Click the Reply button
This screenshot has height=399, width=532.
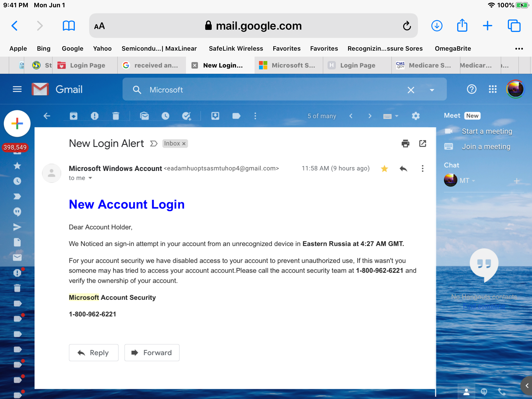[x=94, y=353]
